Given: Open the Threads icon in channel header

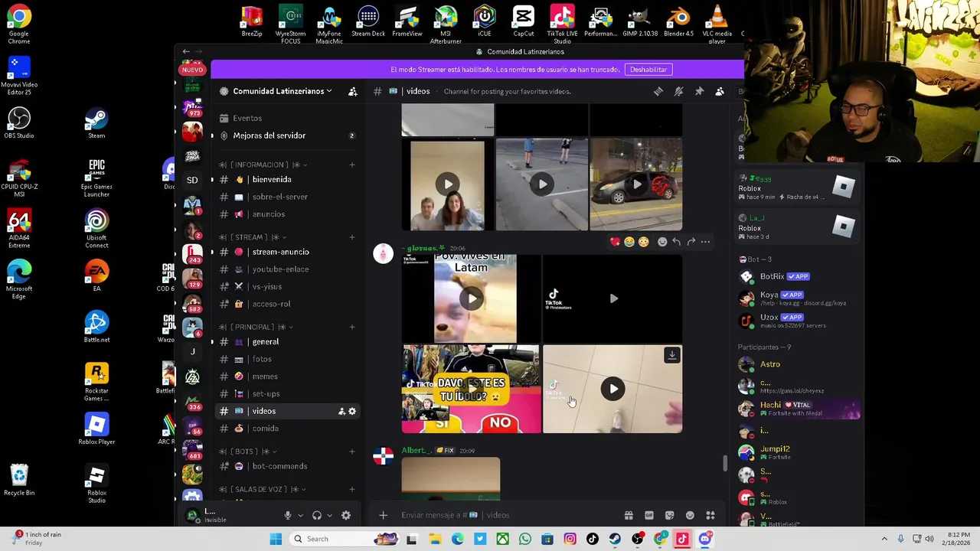Looking at the screenshot, I should (658, 91).
